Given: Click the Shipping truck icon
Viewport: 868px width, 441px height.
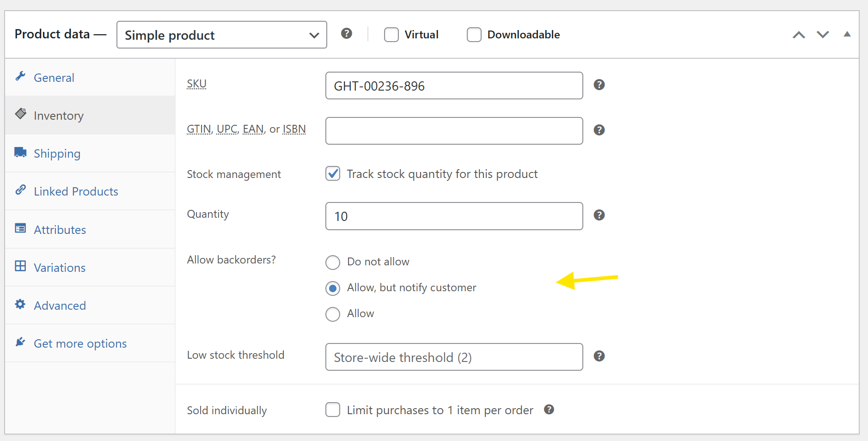Looking at the screenshot, I should [20, 153].
